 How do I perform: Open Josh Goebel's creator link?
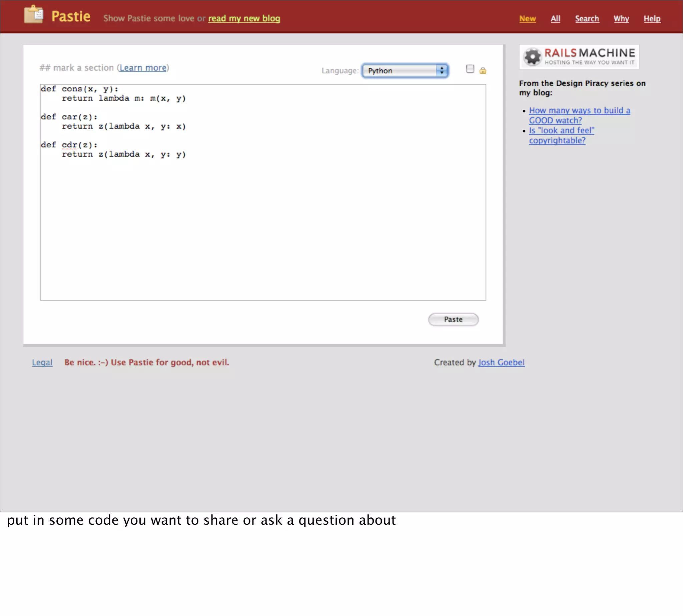tap(501, 362)
